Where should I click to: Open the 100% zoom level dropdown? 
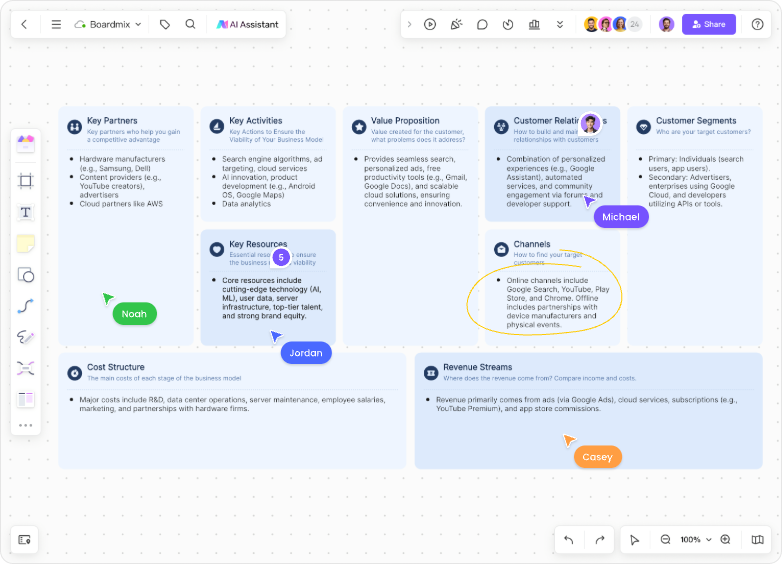(x=696, y=540)
